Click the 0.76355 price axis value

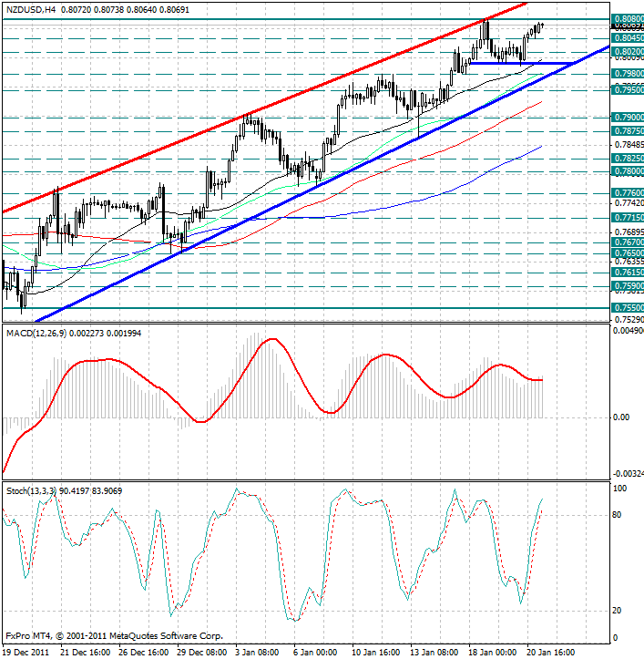[x=629, y=262]
